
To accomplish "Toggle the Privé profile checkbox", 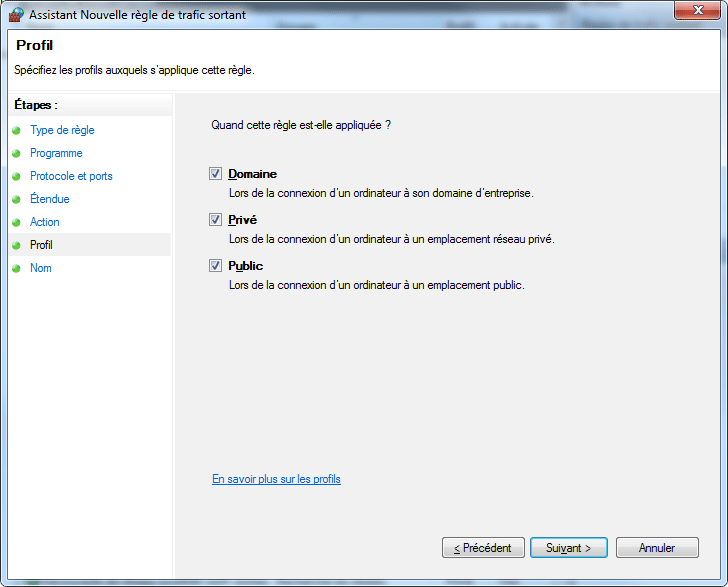I will pos(215,220).
